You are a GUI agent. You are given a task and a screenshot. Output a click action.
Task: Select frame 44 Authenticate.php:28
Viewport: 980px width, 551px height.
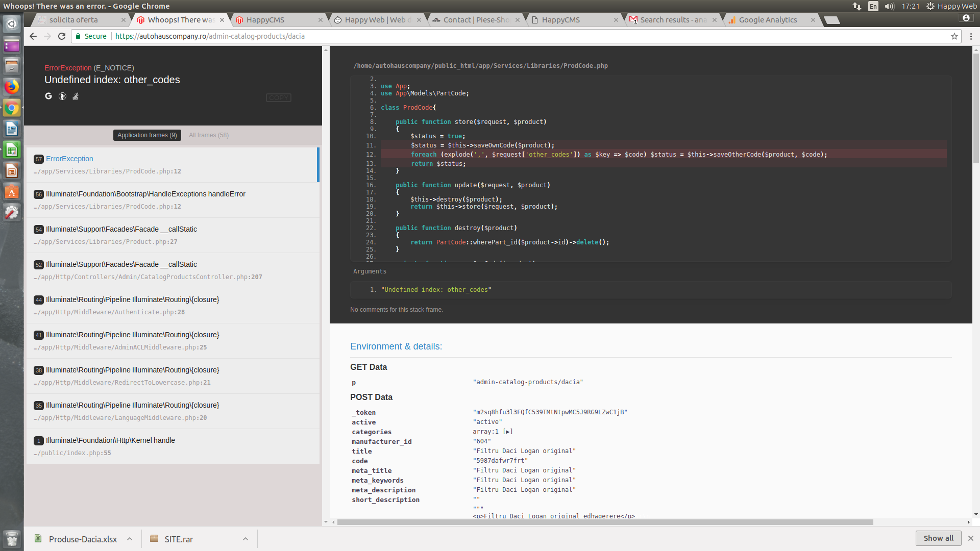pos(173,306)
